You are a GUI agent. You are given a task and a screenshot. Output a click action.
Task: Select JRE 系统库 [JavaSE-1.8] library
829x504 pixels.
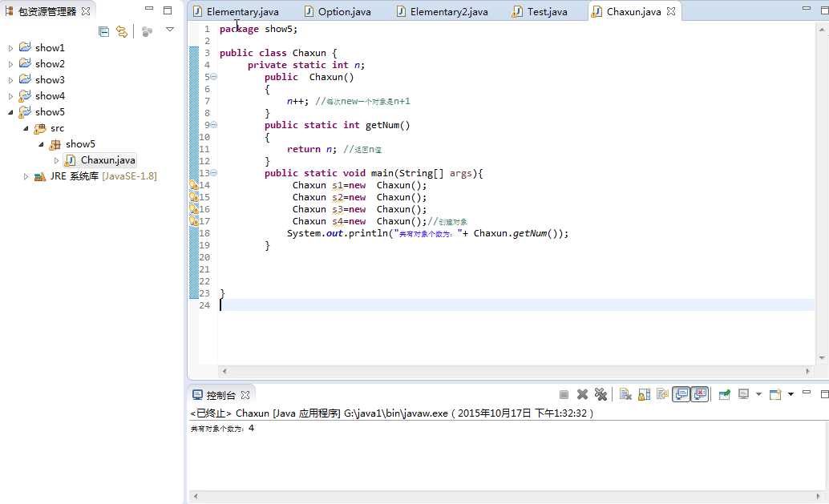103,176
